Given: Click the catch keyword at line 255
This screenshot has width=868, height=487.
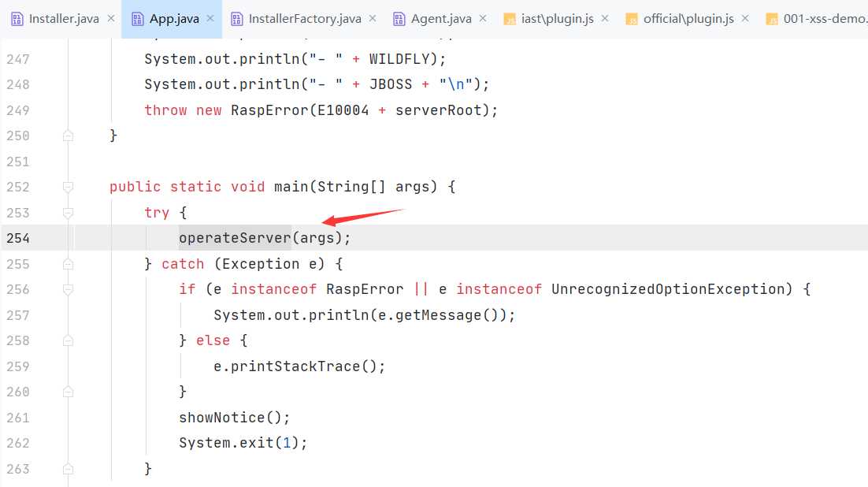Looking at the screenshot, I should pos(183,264).
